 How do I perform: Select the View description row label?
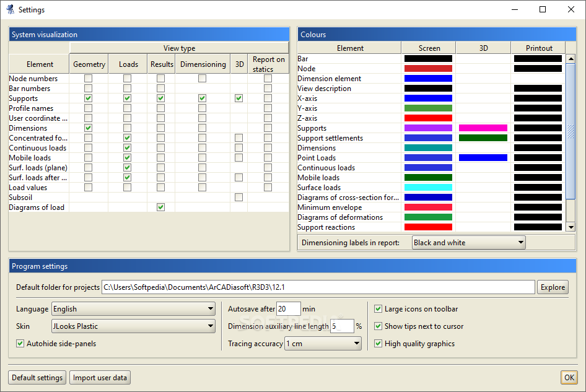pos(325,89)
